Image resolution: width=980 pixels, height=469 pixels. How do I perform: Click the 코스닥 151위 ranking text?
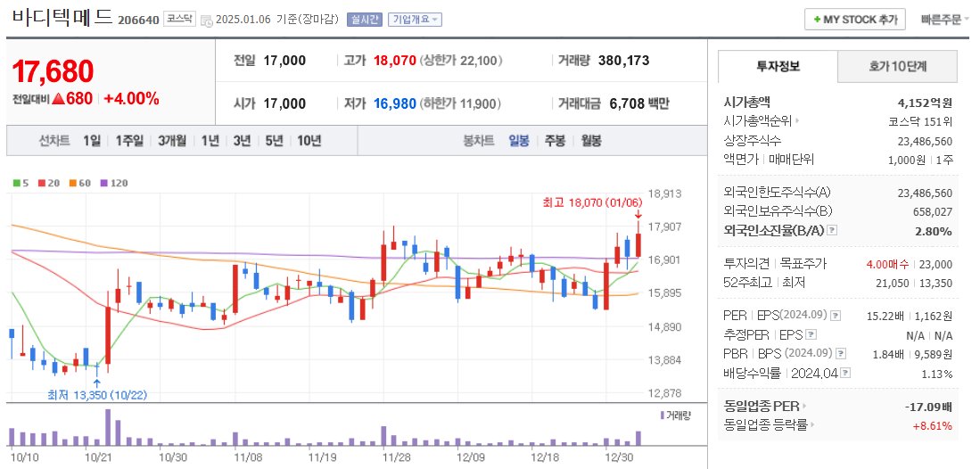point(920,120)
